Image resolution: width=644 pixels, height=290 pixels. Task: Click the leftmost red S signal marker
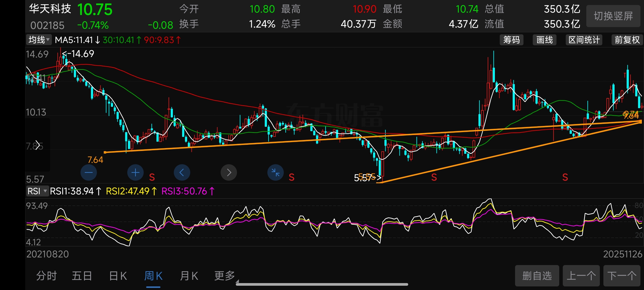(152, 177)
